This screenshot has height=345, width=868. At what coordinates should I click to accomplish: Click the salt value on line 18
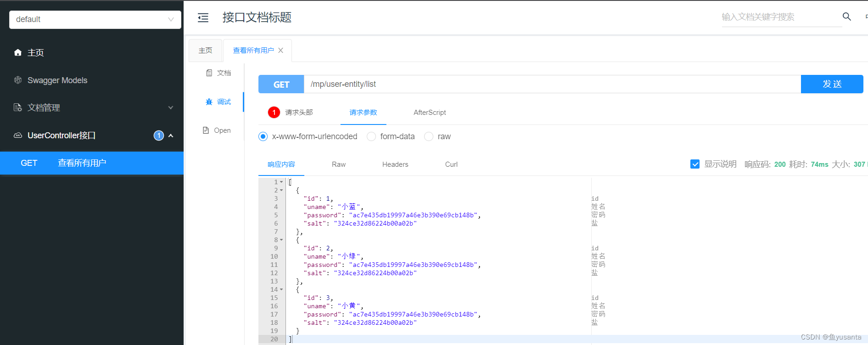375,322
